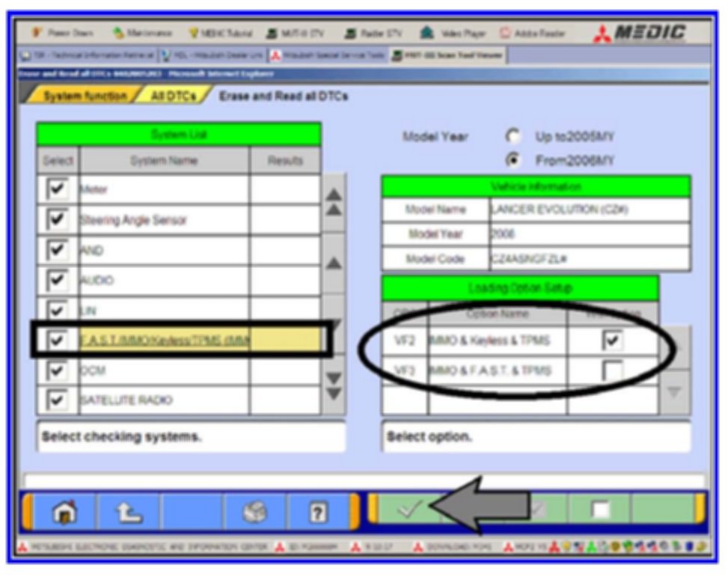
Task: Click the printer icon in bottom toolbar
Action: (x=255, y=511)
